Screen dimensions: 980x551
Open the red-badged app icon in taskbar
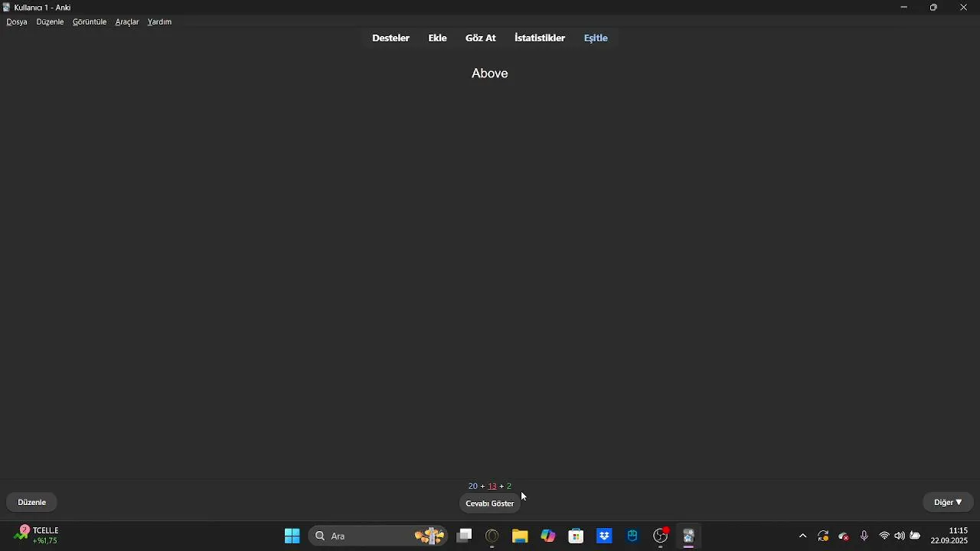click(662, 536)
